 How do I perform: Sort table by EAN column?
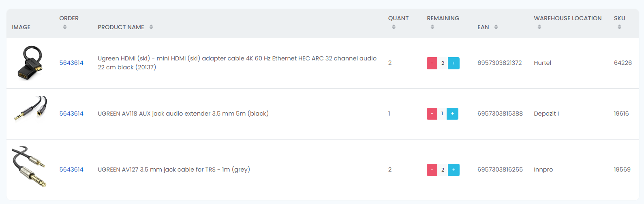[x=496, y=27]
